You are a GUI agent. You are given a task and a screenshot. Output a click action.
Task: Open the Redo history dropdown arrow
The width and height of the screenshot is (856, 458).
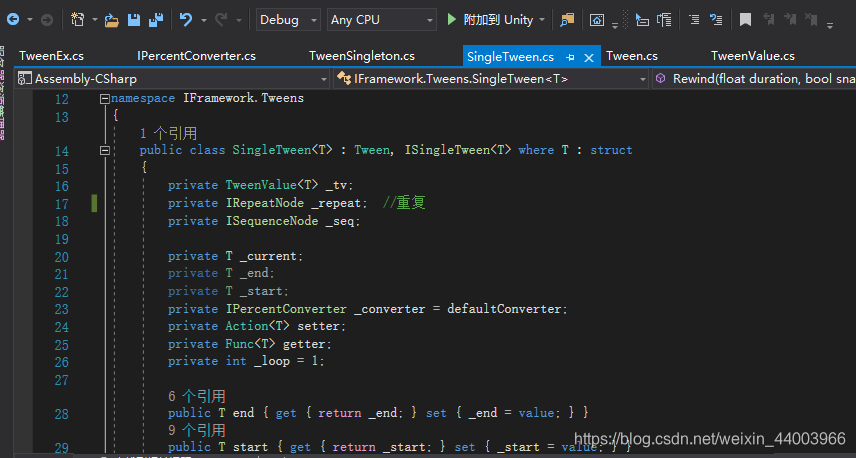click(x=239, y=21)
